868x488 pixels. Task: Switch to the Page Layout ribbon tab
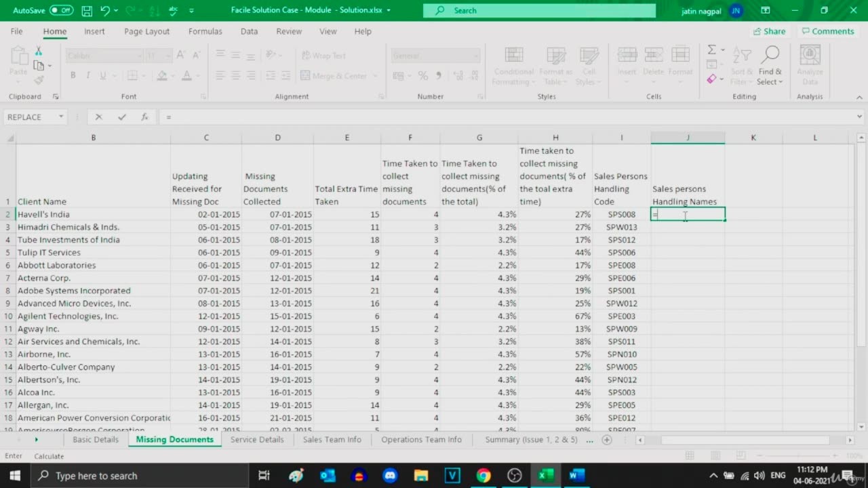pyautogui.click(x=146, y=31)
